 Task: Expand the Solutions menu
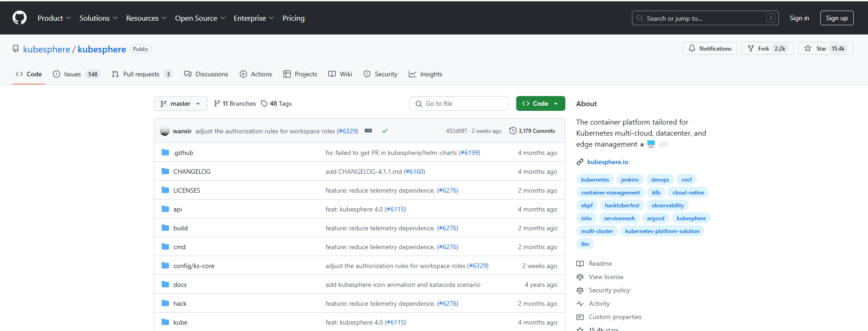[98, 18]
